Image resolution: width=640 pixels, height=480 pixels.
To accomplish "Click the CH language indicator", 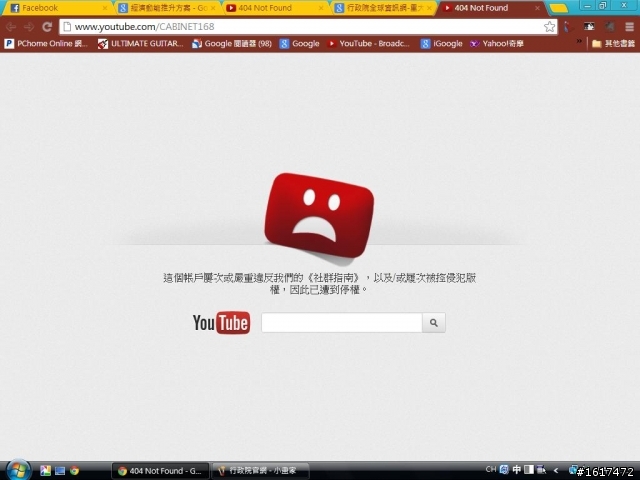I will click(491, 469).
